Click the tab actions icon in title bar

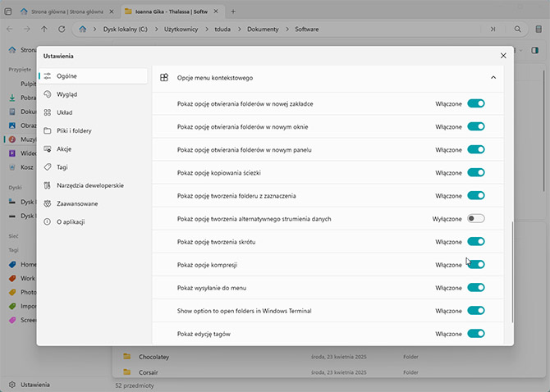click(x=8, y=11)
